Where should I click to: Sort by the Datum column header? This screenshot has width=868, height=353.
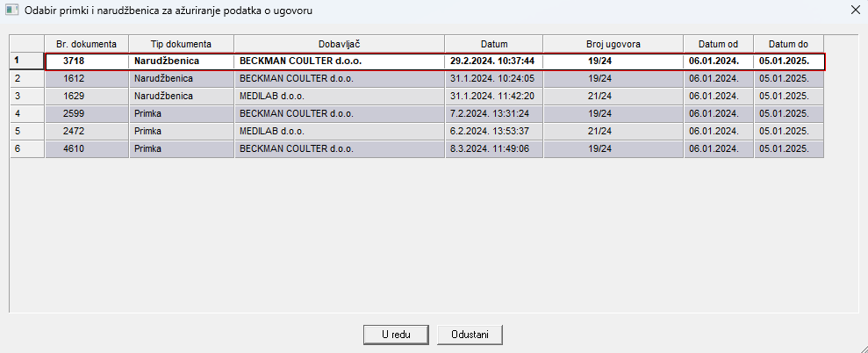pyautogui.click(x=493, y=44)
